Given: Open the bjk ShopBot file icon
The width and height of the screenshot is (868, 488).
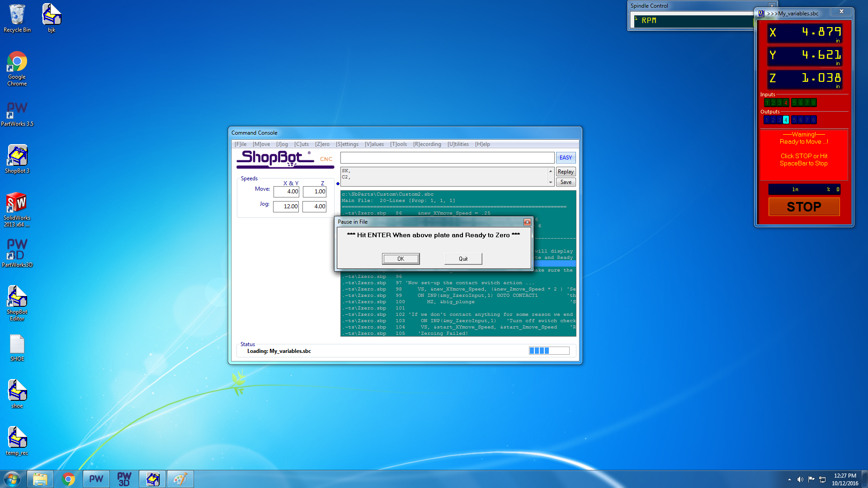Looking at the screenshot, I should pos(52,18).
